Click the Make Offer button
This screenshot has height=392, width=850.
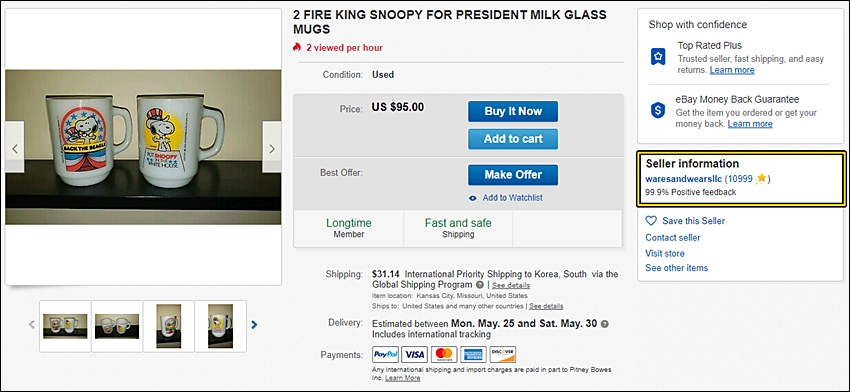click(513, 175)
